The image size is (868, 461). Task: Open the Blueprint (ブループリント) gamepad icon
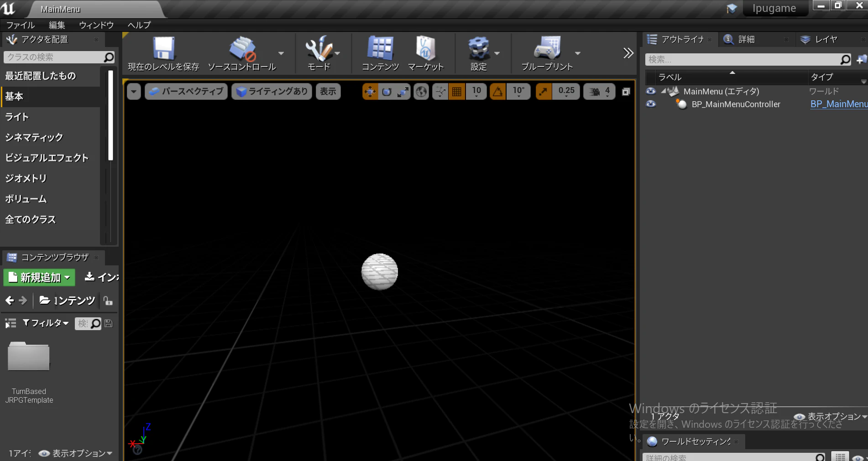pyautogui.click(x=547, y=48)
